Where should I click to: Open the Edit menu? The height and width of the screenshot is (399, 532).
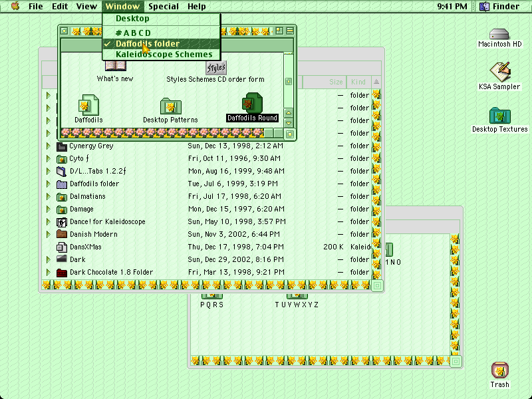pos(60,6)
